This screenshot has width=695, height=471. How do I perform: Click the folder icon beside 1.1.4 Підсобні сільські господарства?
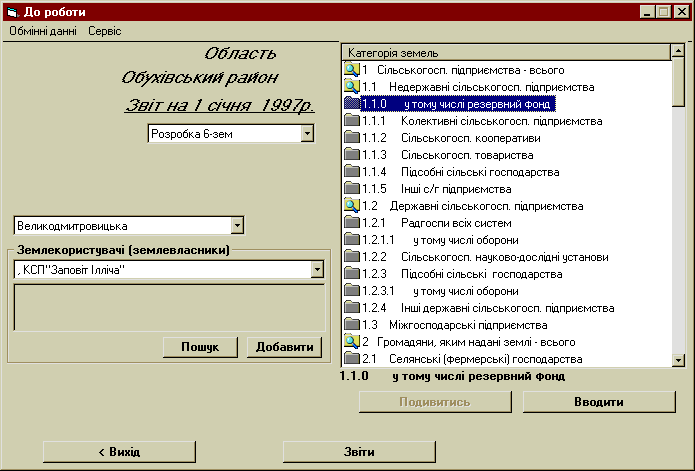tap(351, 171)
